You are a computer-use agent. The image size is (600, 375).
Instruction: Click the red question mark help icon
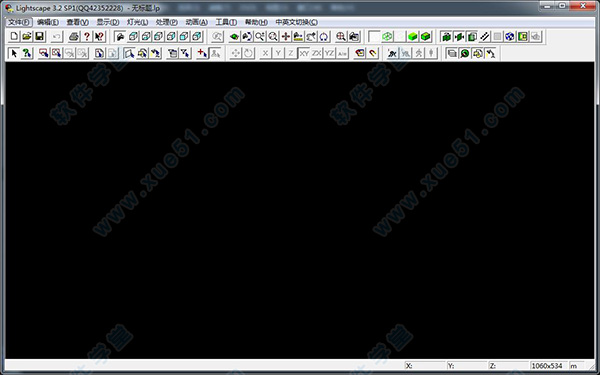coord(87,36)
